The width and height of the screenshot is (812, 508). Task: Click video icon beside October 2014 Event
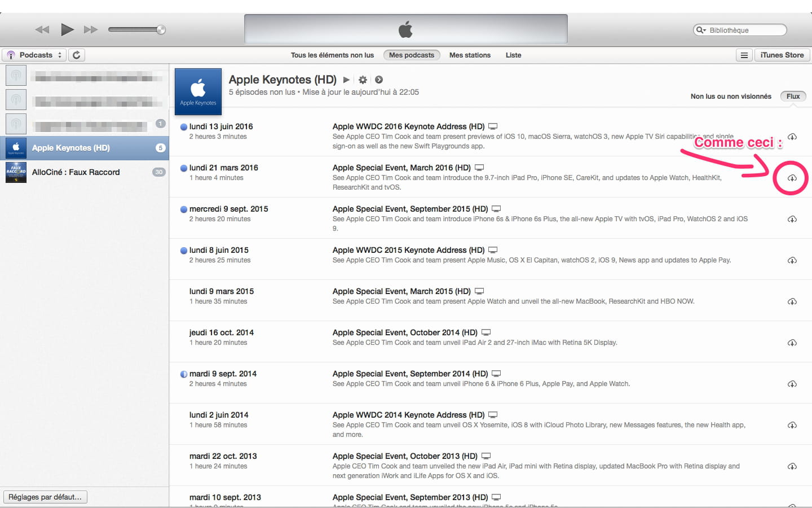[x=486, y=332]
